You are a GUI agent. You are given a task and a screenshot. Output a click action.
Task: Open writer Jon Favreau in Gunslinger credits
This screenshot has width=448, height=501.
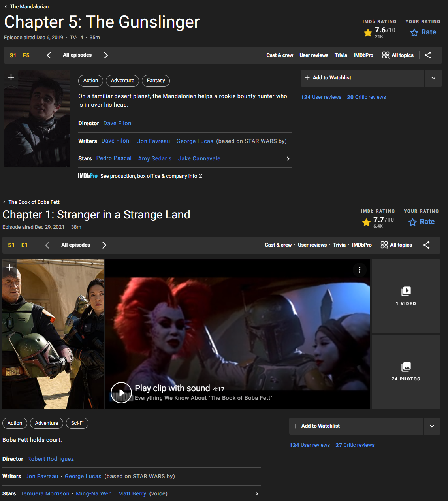(154, 141)
